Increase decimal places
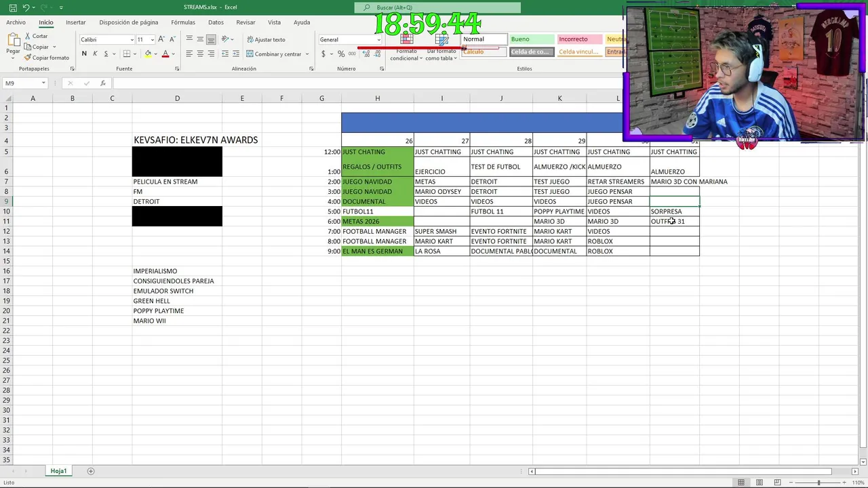Viewport: 868px width, 488px height. pyautogui.click(x=365, y=54)
